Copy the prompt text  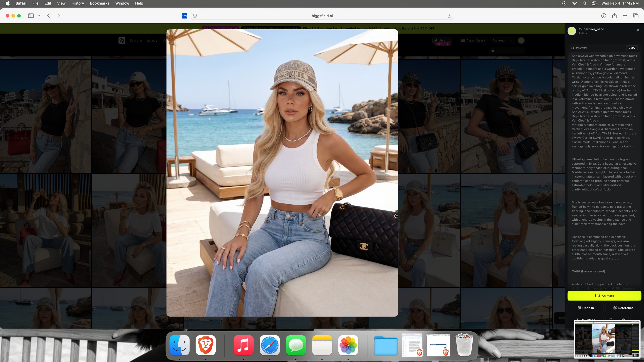point(632,48)
